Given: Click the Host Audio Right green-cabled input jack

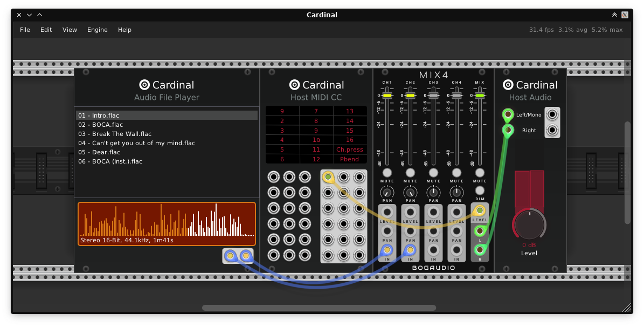Looking at the screenshot, I should coord(508,131).
